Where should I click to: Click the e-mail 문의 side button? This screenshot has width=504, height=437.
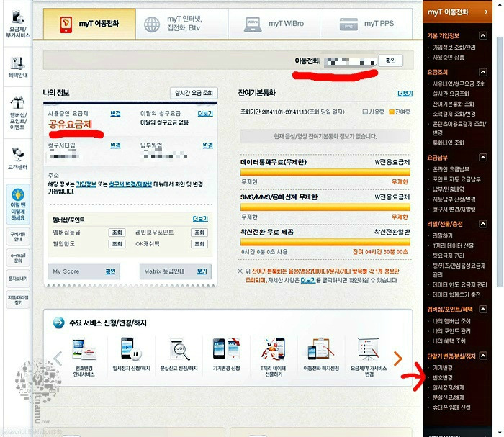(18, 258)
